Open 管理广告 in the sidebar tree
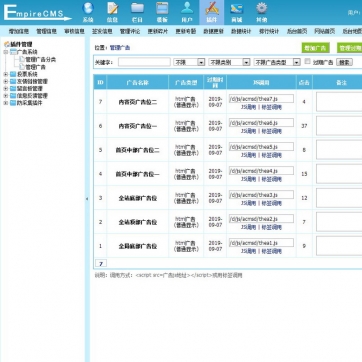 pyautogui.click(x=36, y=67)
